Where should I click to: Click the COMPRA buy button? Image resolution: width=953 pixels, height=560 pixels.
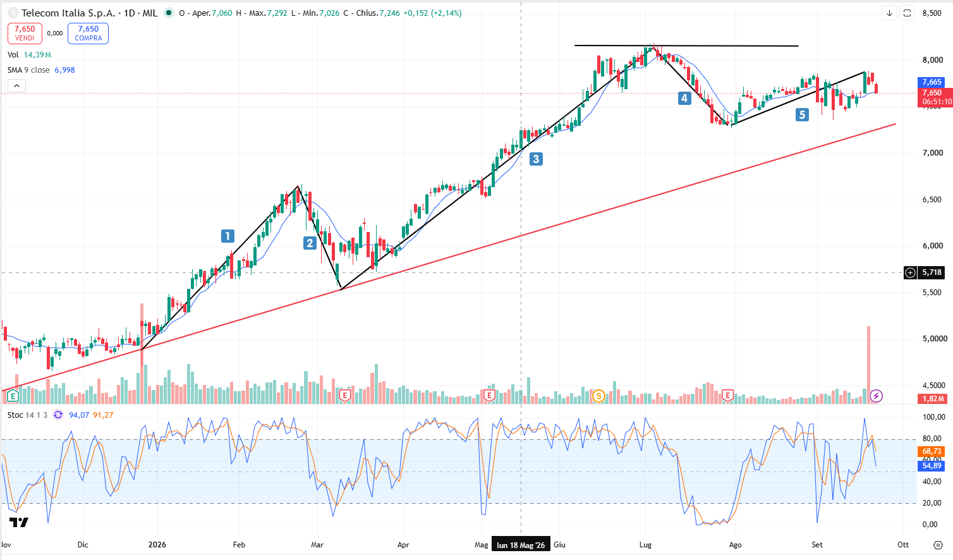point(88,33)
